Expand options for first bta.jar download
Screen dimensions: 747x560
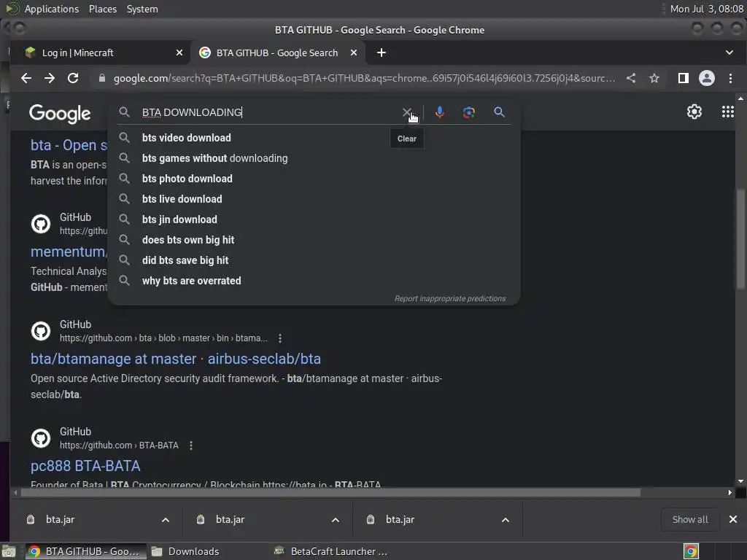166,519
